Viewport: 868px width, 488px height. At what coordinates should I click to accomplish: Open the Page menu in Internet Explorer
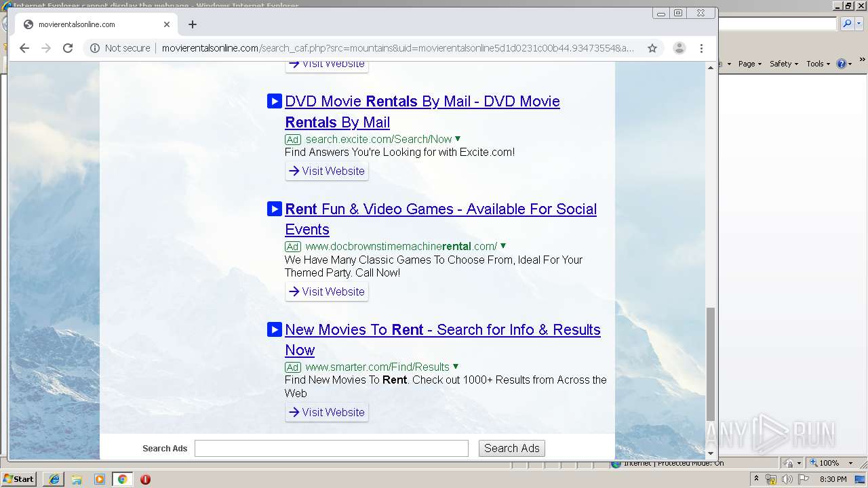point(750,64)
